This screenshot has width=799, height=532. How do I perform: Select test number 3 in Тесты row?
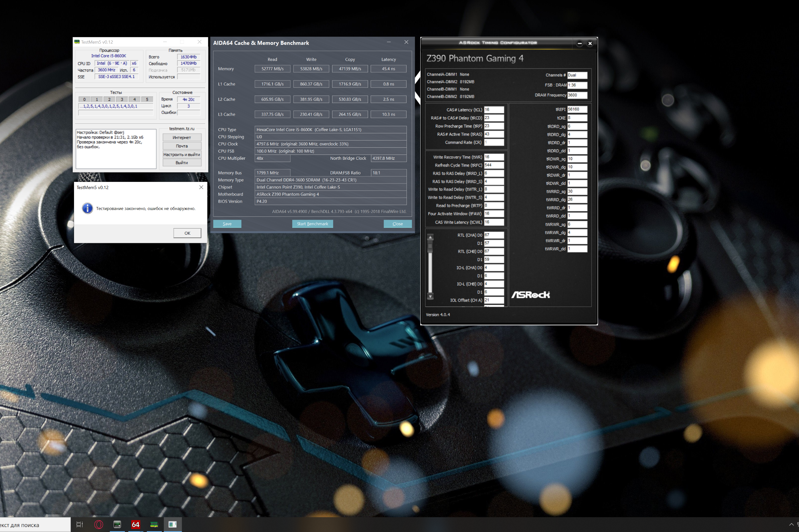[x=122, y=99]
